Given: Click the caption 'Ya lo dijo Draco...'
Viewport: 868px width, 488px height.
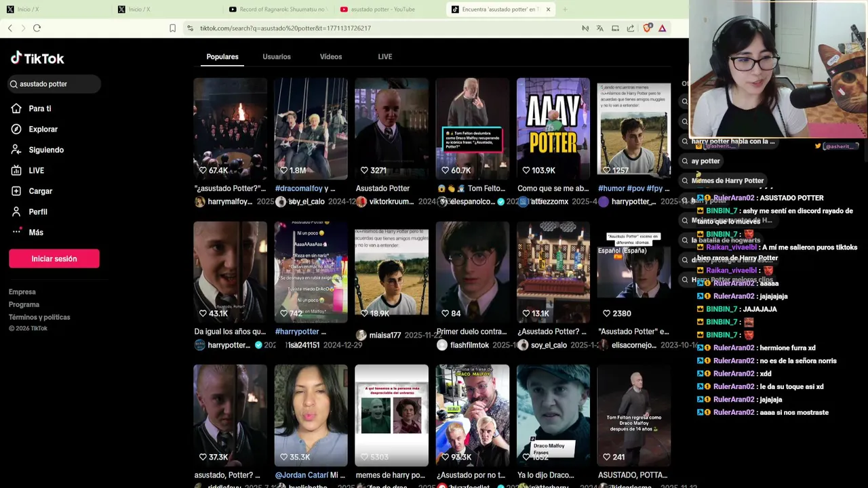Looking at the screenshot, I should pos(545,475).
